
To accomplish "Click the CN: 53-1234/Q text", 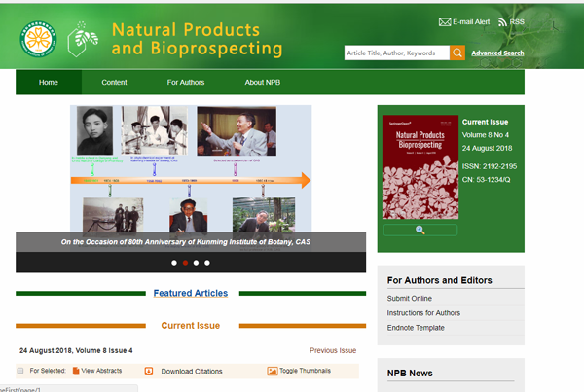I will click(486, 180).
